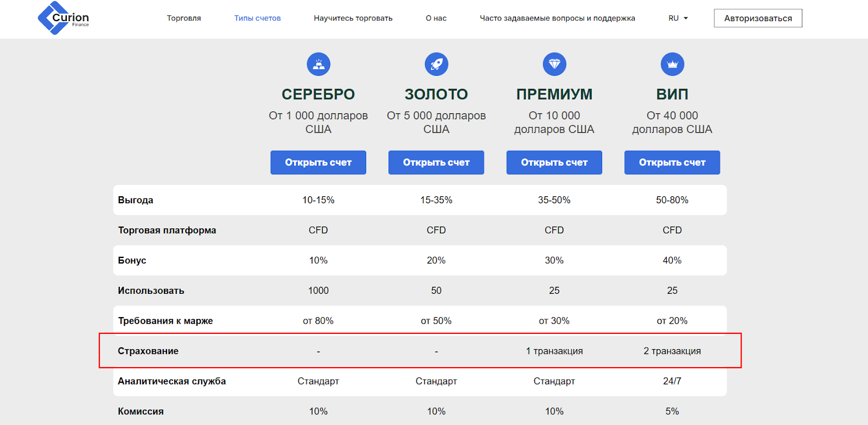Click the ЗОЛОТО heading
The height and width of the screenshot is (425, 868).
[436, 94]
